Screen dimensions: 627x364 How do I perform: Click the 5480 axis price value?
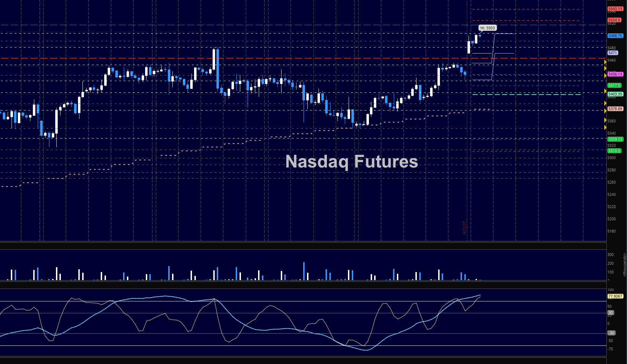[x=612, y=48]
